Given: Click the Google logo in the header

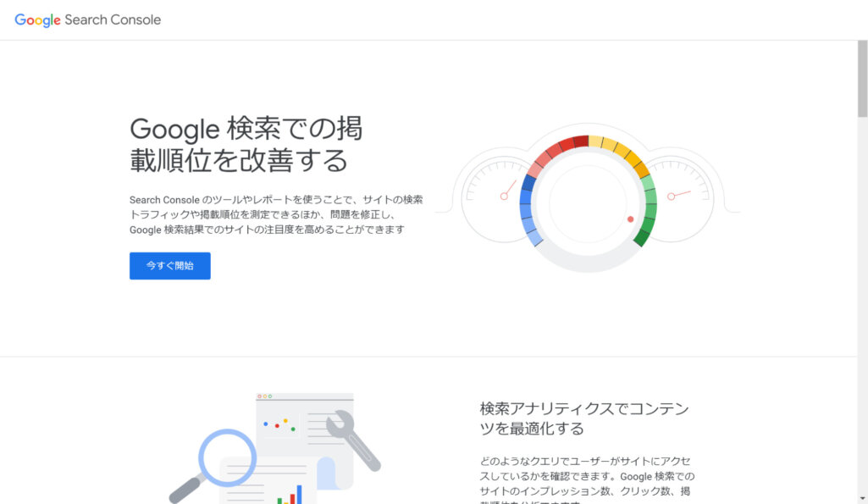Looking at the screenshot, I should tap(36, 19).
